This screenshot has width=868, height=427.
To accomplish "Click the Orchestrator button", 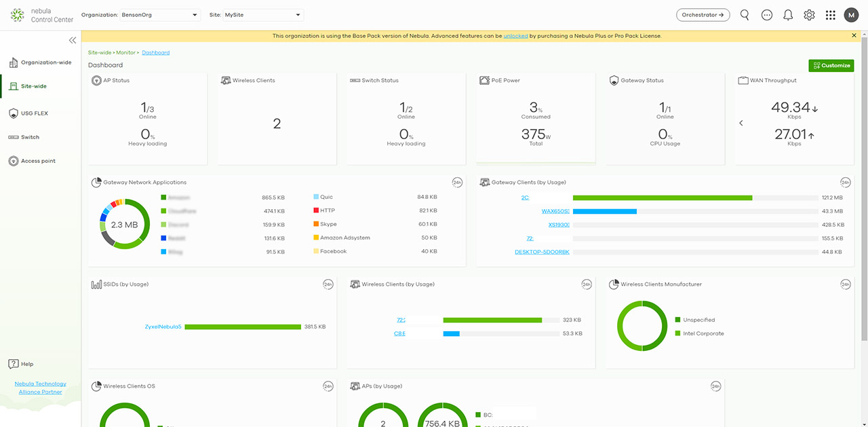I will click(x=703, y=15).
